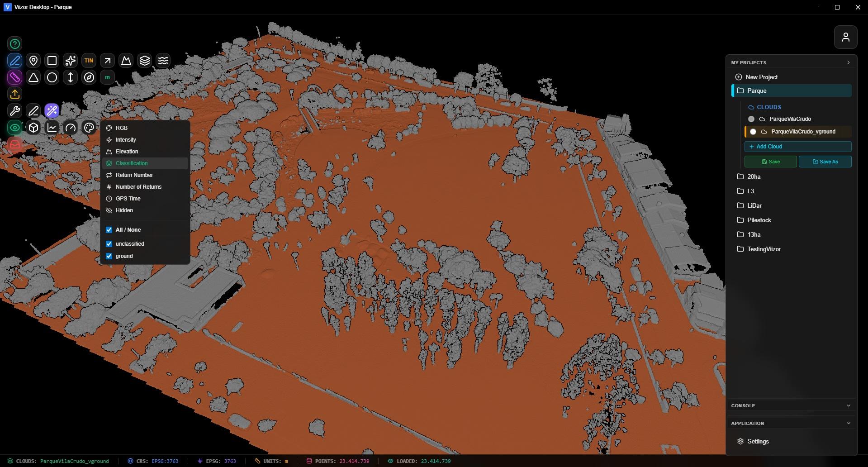Open the green help question mark
Screen dimensions: 868x467
[15, 44]
